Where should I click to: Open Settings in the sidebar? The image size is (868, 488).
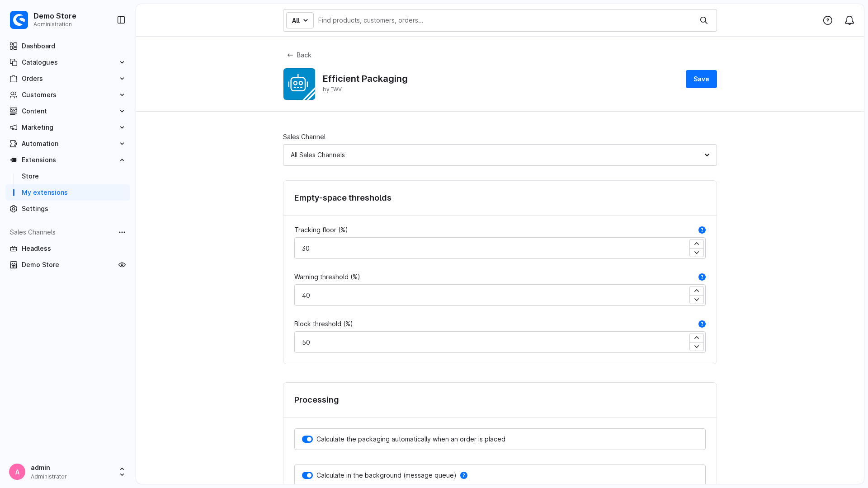point(68,209)
